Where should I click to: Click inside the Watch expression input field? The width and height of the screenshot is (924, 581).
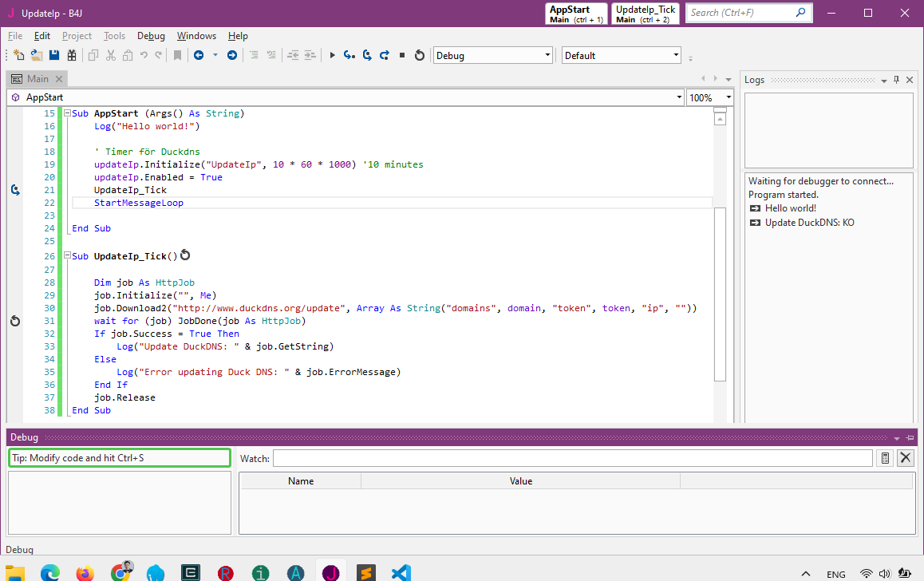572,458
